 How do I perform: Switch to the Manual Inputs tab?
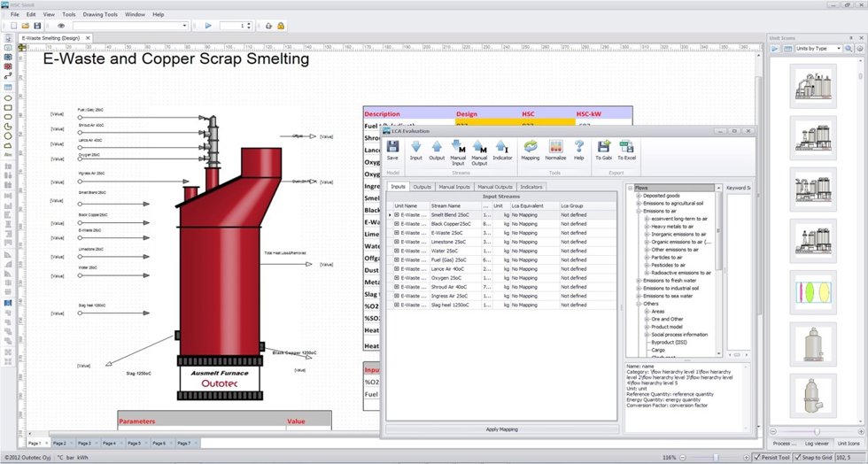(454, 187)
